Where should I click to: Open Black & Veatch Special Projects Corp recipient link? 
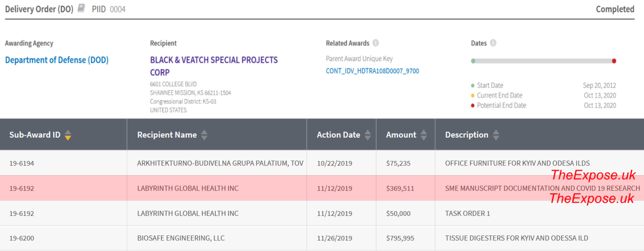(x=214, y=60)
